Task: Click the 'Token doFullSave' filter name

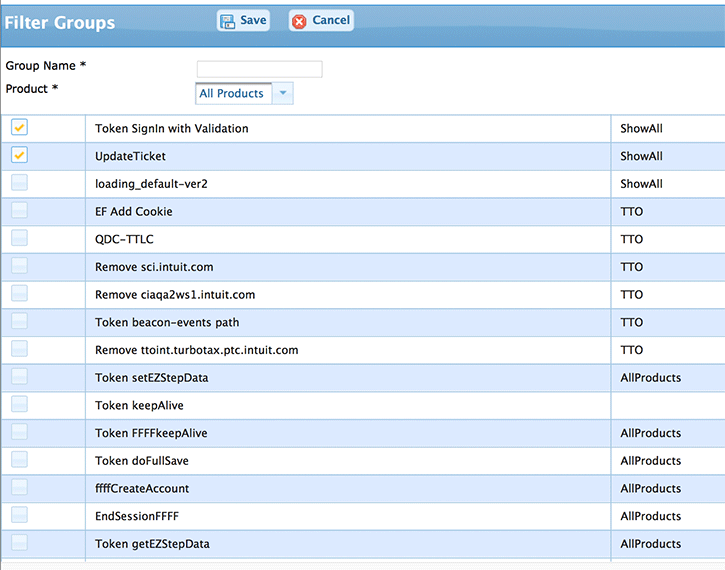Action: pos(142,461)
